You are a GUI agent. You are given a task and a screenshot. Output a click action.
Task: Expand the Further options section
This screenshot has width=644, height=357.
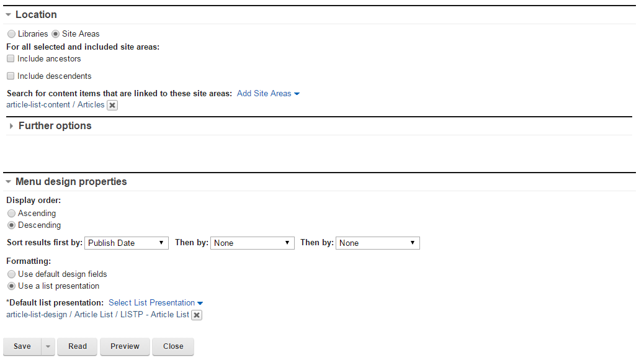click(x=11, y=126)
